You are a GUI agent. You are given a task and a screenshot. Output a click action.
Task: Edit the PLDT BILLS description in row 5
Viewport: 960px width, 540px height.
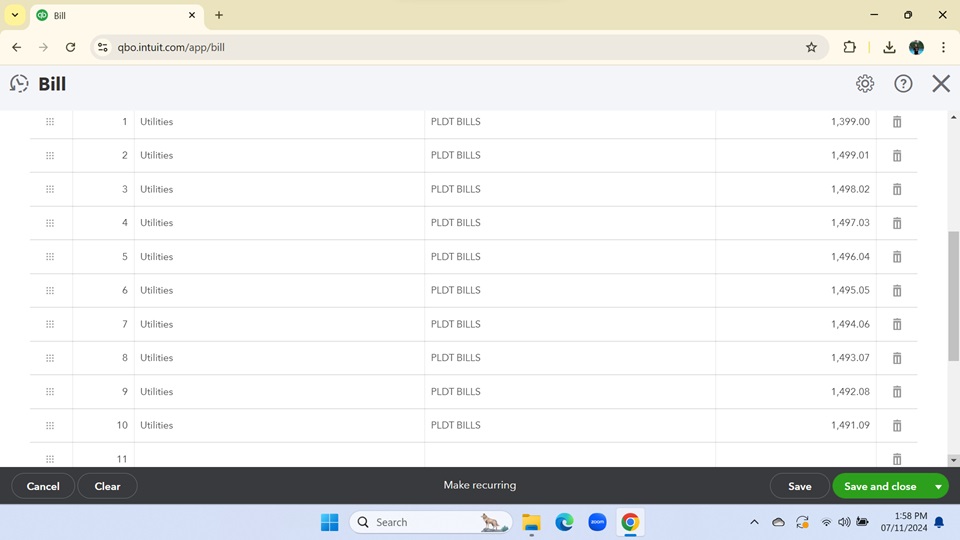(x=570, y=257)
